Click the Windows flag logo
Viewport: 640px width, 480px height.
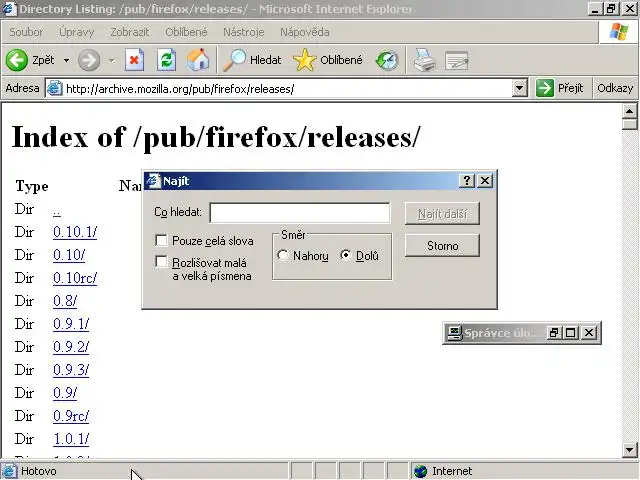619,32
